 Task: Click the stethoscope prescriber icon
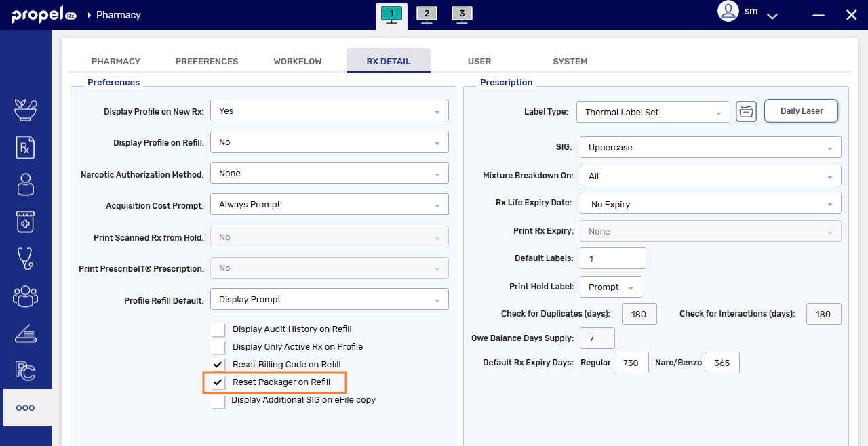pos(25,259)
